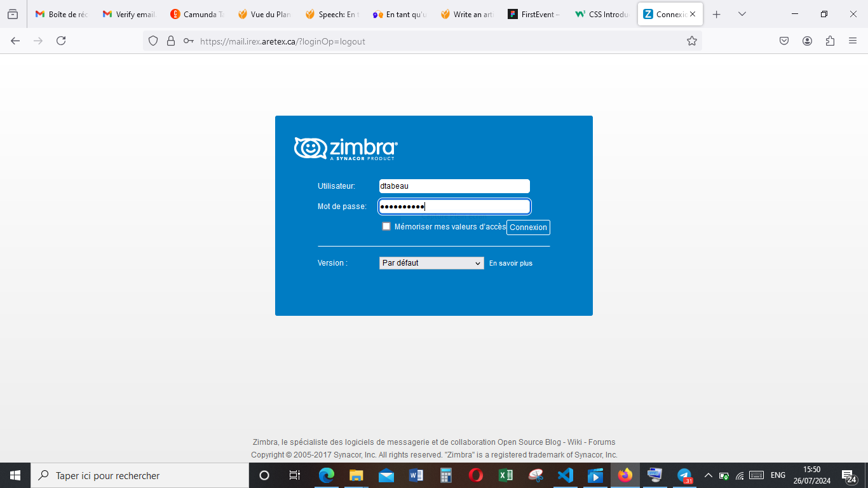This screenshot has width=868, height=488.
Task: Open Excel from the taskbar
Action: click(506, 475)
